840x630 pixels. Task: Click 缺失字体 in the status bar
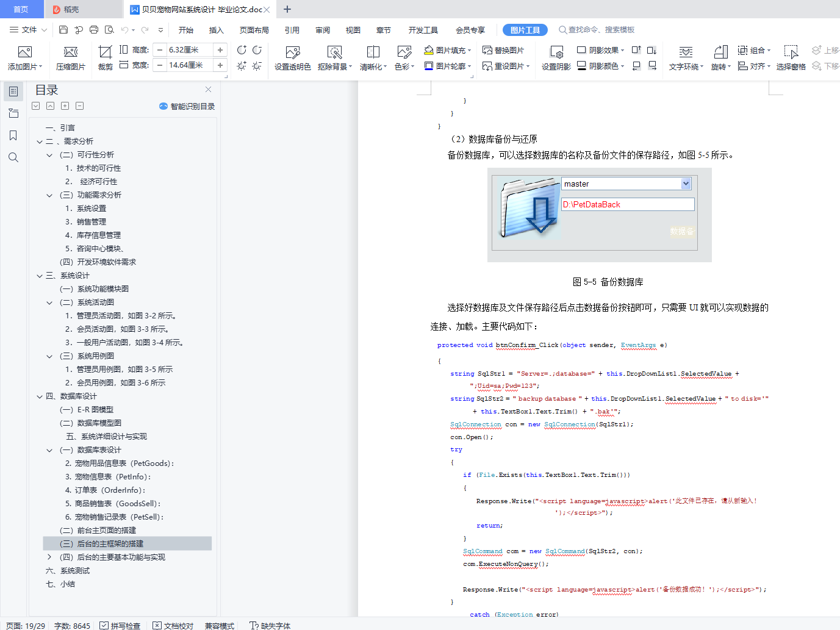[x=270, y=626]
